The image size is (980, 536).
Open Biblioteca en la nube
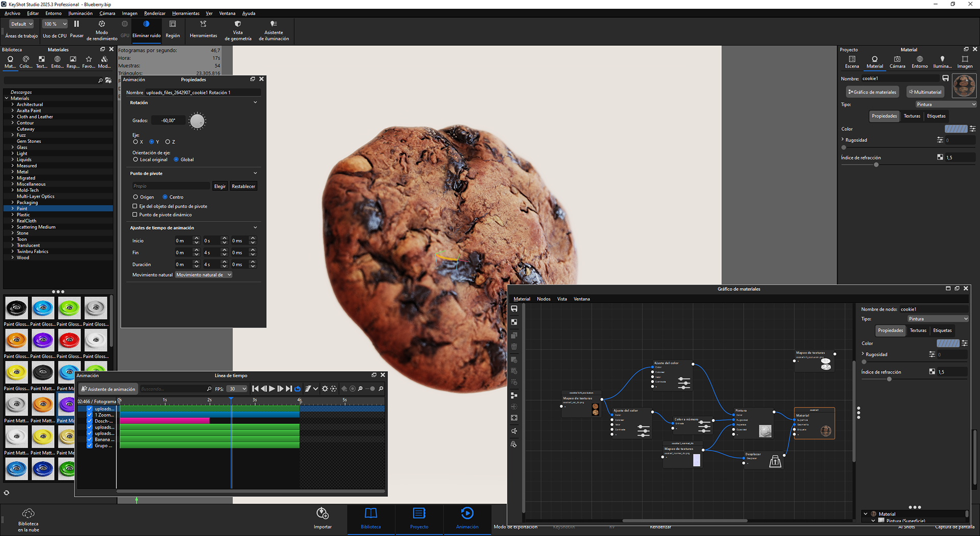tap(29, 514)
